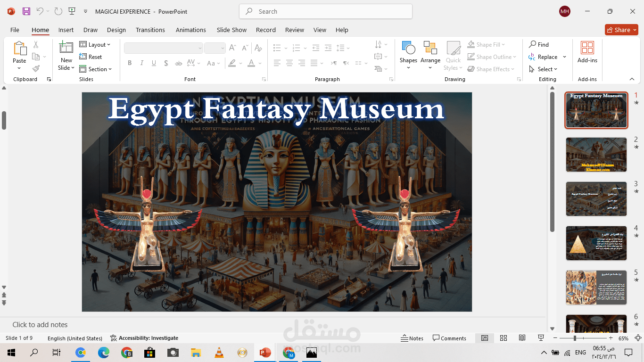Screen dimensions: 644x362
Task: Click the Reset slide button
Action: pos(91,57)
